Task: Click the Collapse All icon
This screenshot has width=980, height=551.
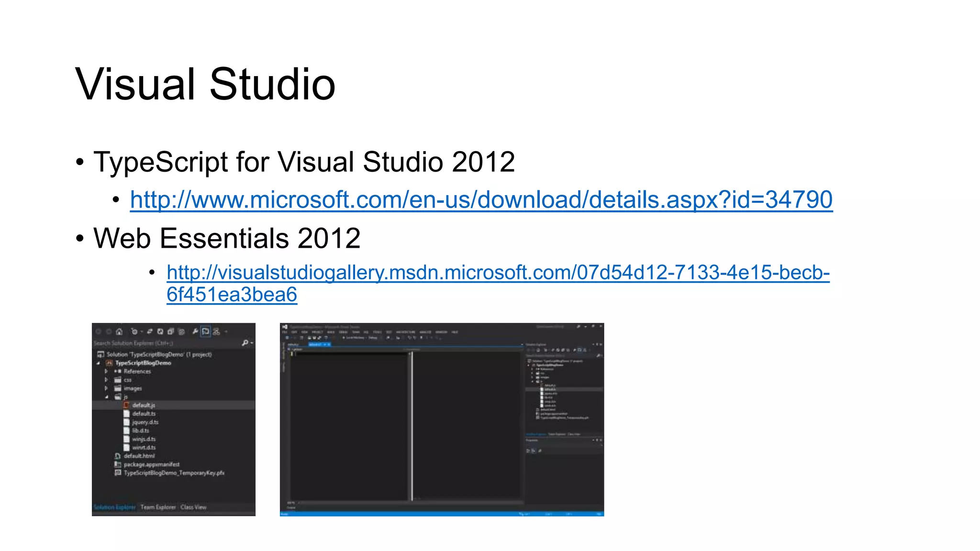Action: (171, 331)
